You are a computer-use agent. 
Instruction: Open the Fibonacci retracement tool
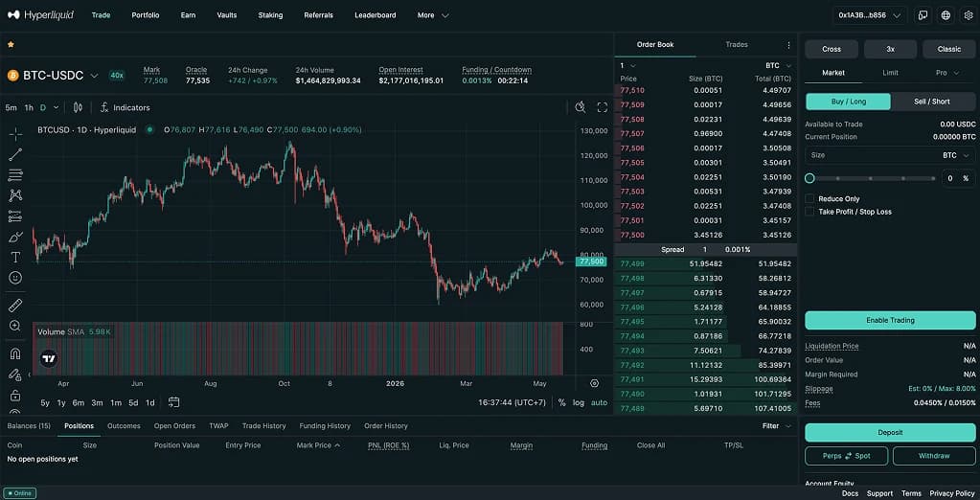15,175
